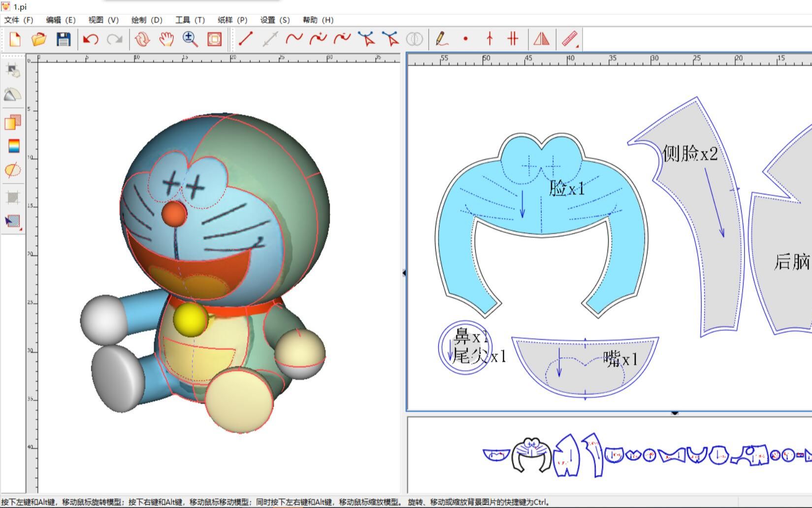Viewport: 812px width, 508px height.
Task: Select the pencil freehand drawing tool
Action: pos(442,39)
